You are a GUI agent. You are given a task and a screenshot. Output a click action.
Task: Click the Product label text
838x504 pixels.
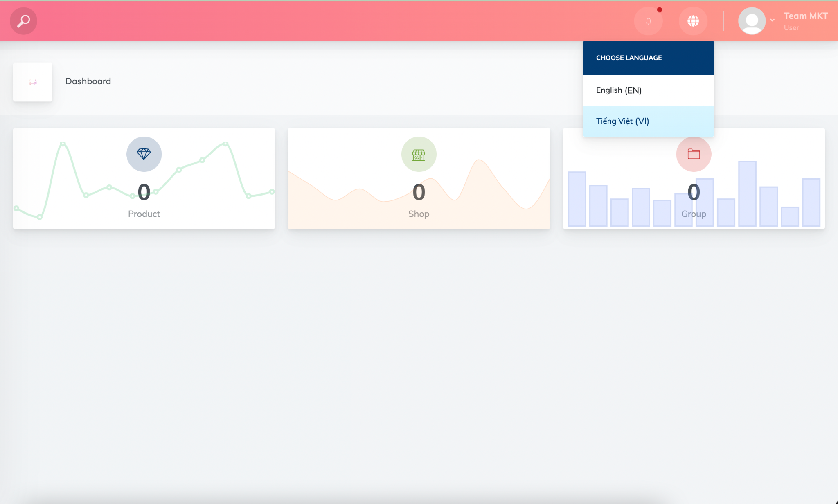click(144, 214)
